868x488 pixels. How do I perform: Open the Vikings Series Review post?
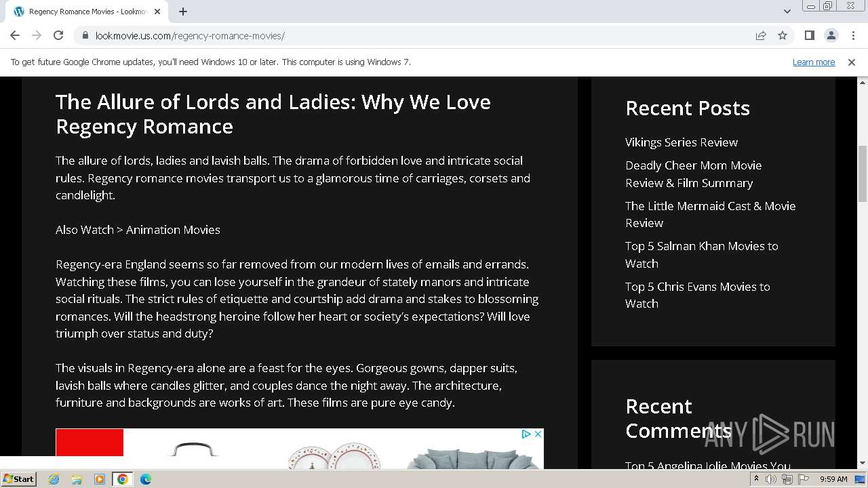(682, 142)
